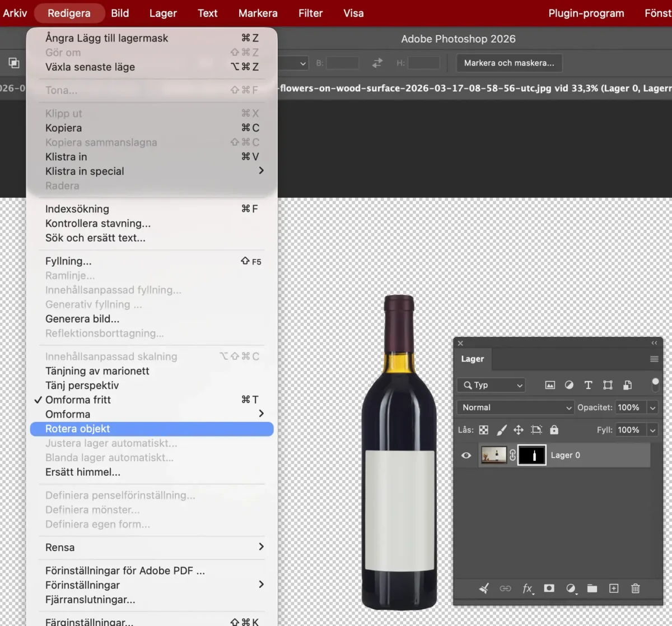Viewport: 672px width, 626px height.
Task: Toggle lock transparent pixels checkerboard icon
Action: click(484, 430)
